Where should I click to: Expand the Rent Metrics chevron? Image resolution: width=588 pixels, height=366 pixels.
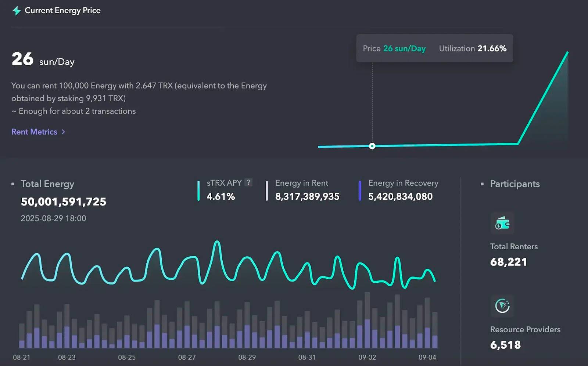click(x=63, y=132)
